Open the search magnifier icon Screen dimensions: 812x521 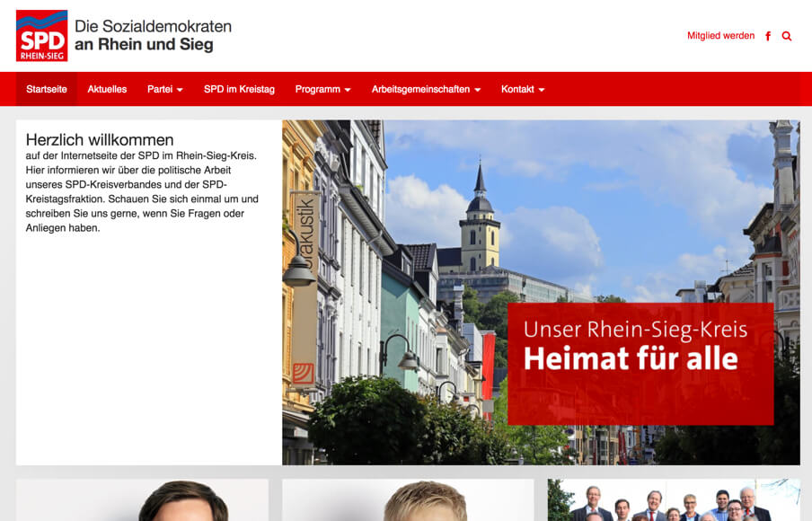tap(787, 36)
